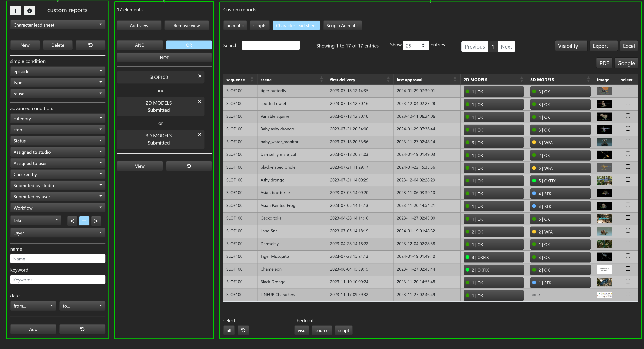
Task: Open the help question mark icon
Action: (29, 11)
